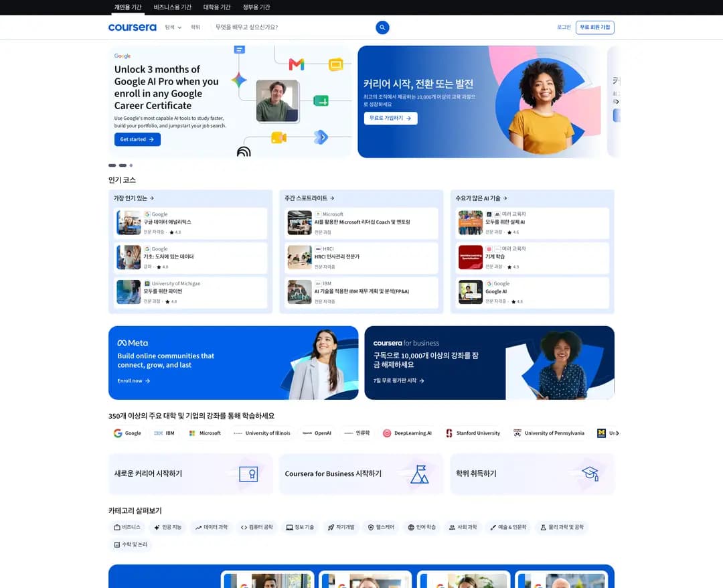Select the 컴퓨터 공학 category chip
The height and width of the screenshot is (588, 723).
(257, 527)
